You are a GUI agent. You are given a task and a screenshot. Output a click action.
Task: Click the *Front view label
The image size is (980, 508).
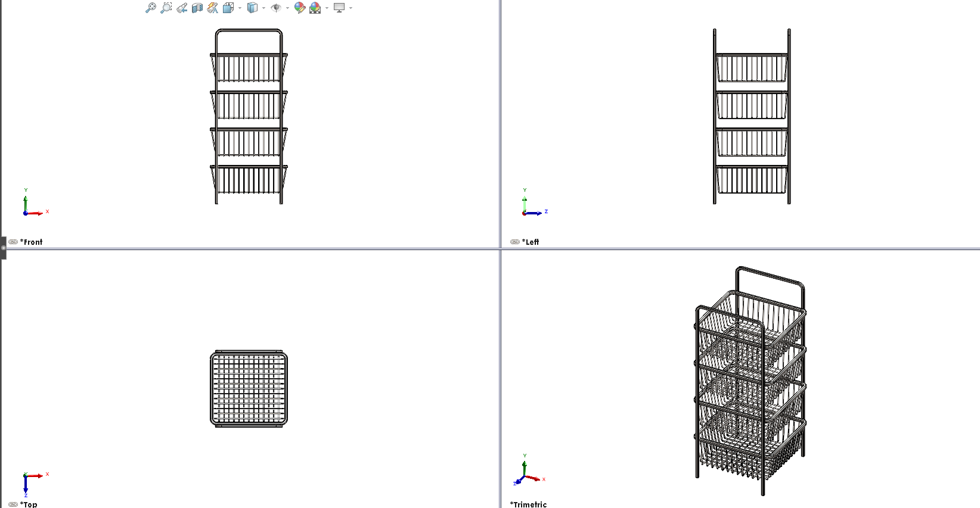32,242
